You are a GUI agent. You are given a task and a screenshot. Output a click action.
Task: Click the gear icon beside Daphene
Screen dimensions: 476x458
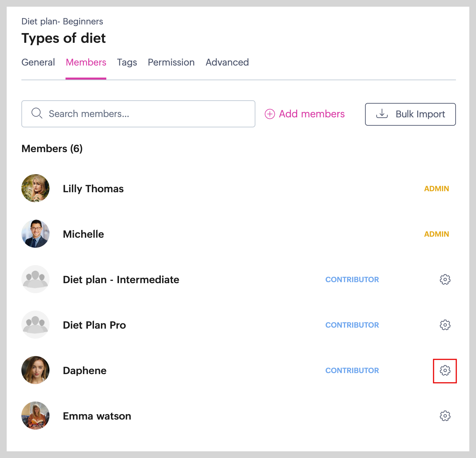pos(445,370)
